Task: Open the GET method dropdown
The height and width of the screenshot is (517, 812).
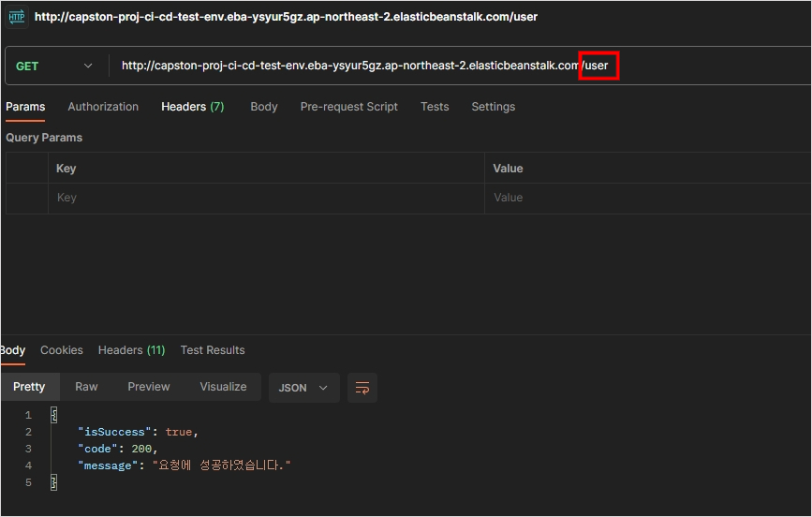Action: click(x=54, y=66)
